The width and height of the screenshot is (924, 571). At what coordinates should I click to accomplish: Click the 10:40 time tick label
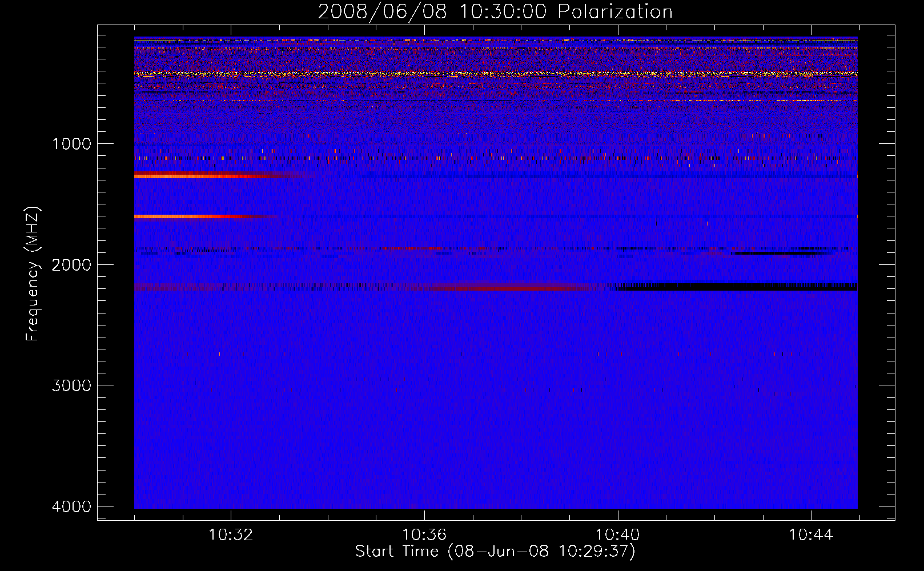(x=617, y=535)
